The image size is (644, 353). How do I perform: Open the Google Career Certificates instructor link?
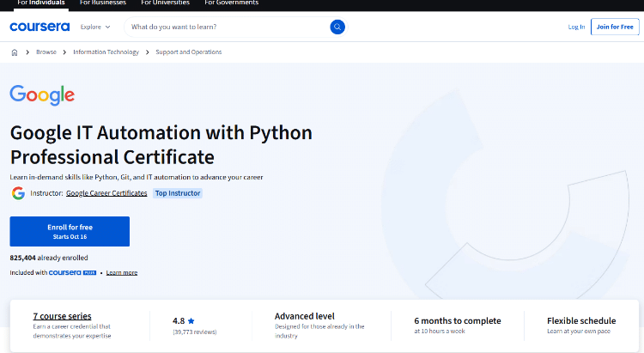(106, 193)
